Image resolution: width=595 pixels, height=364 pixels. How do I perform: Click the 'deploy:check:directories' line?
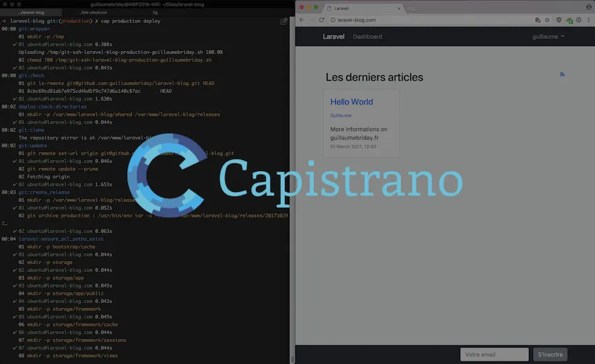click(52, 106)
